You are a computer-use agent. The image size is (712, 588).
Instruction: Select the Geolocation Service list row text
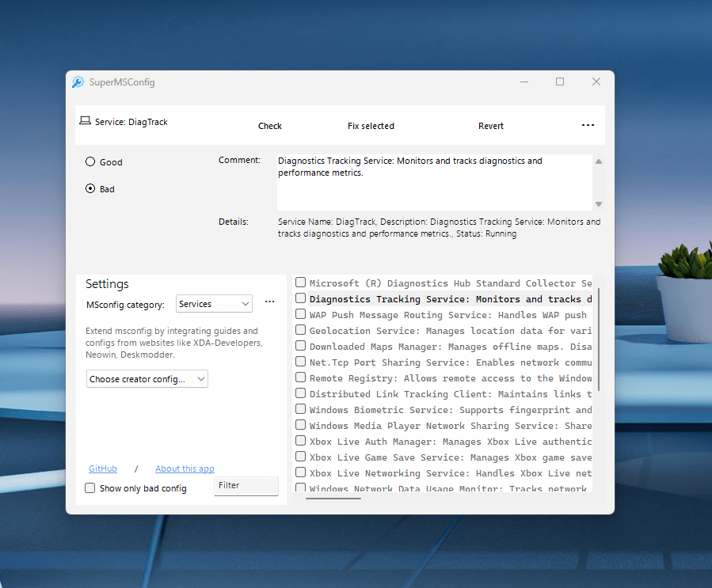point(451,331)
